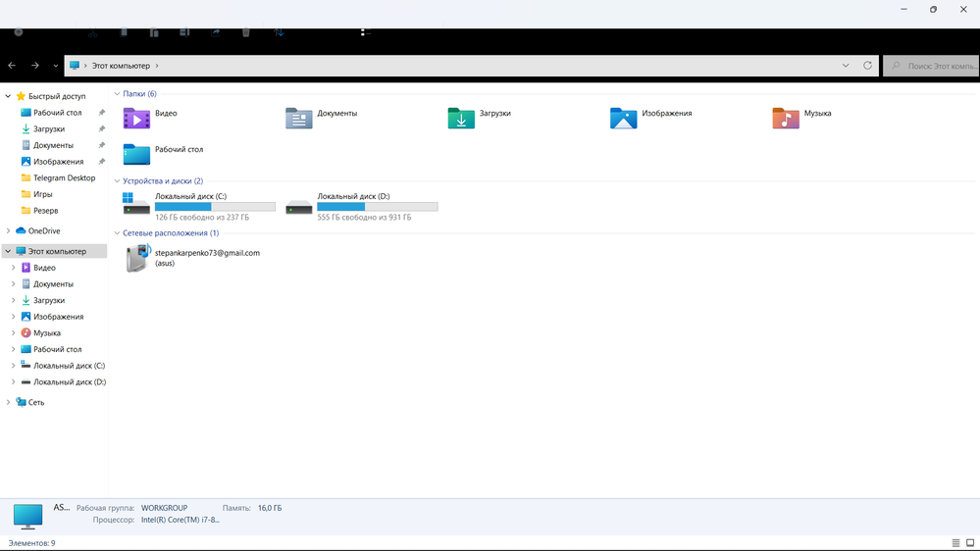Select the Рабочий стол folder icon in main pane
This screenshot has width=980, height=551.
(x=136, y=154)
